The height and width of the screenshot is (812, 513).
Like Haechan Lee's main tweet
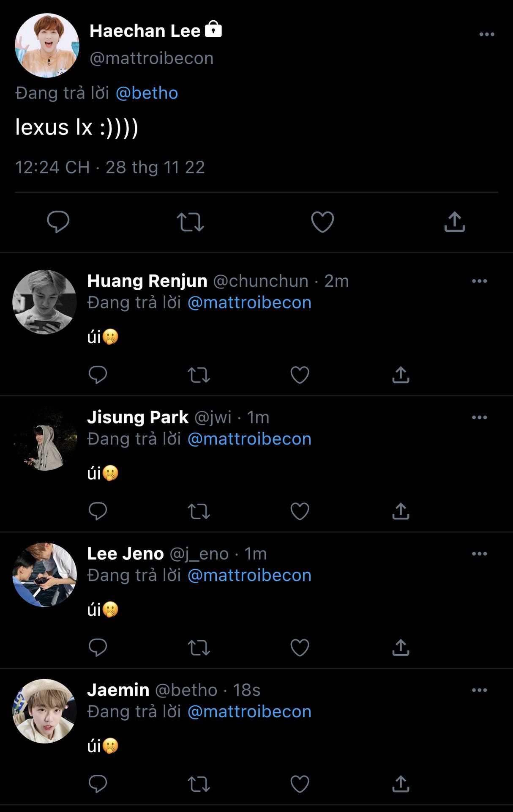pos(322,222)
